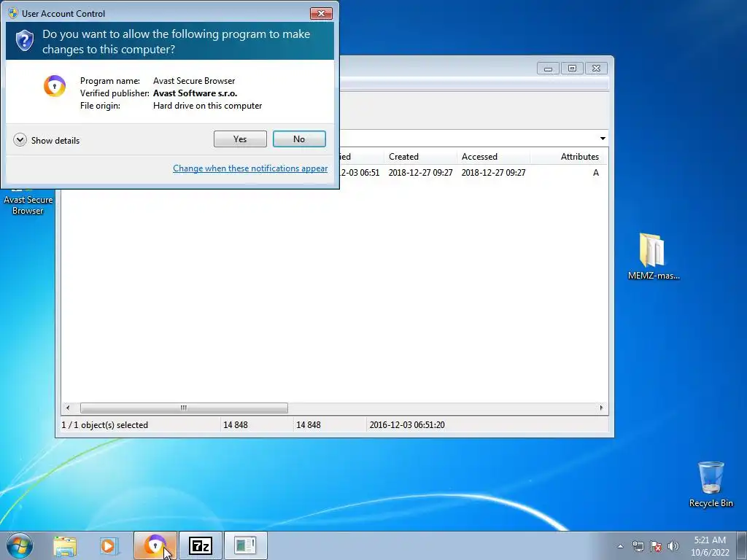The image size is (747, 560).
Task: Click status bar date 2016-12-03 06:51:20
Action: coord(407,425)
